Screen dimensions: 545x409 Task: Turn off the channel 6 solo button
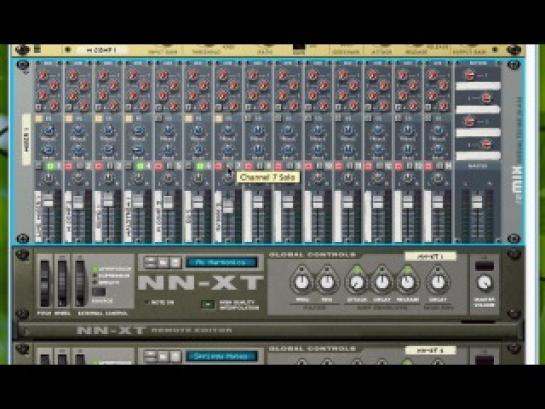200,166
